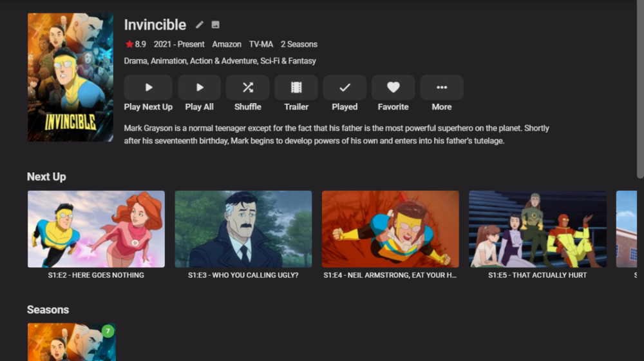Click the Next Up section heading
Screen dimensions: 644x361
coord(46,177)
